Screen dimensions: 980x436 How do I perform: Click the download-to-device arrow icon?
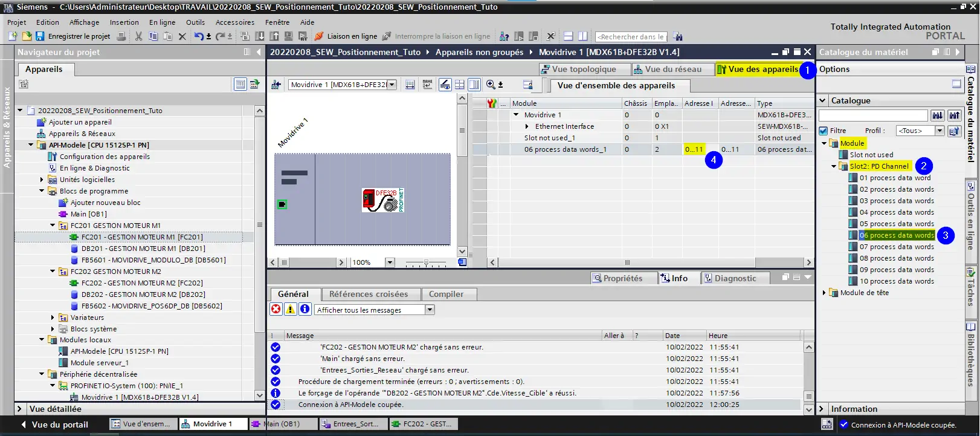pyautogui.click(x=260, y=36)
